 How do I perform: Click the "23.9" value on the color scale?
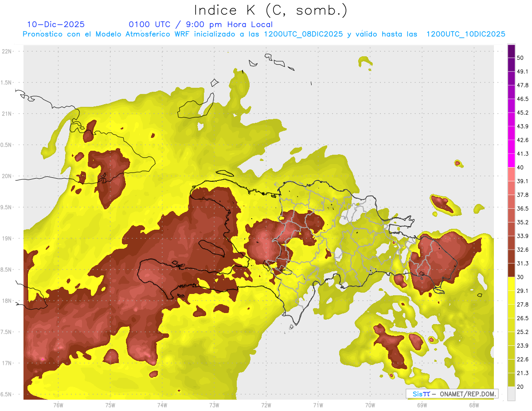[523, 346]
